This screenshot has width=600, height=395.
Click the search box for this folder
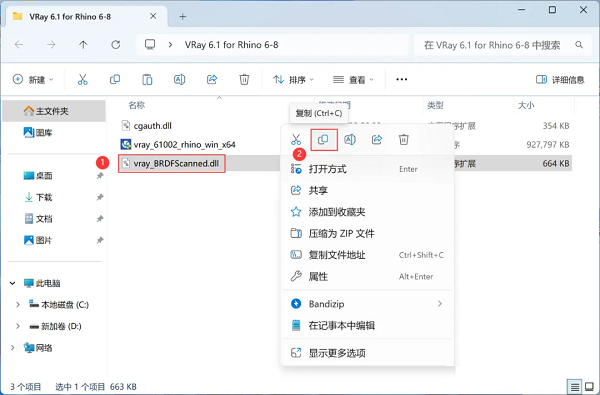coord(502,45)
